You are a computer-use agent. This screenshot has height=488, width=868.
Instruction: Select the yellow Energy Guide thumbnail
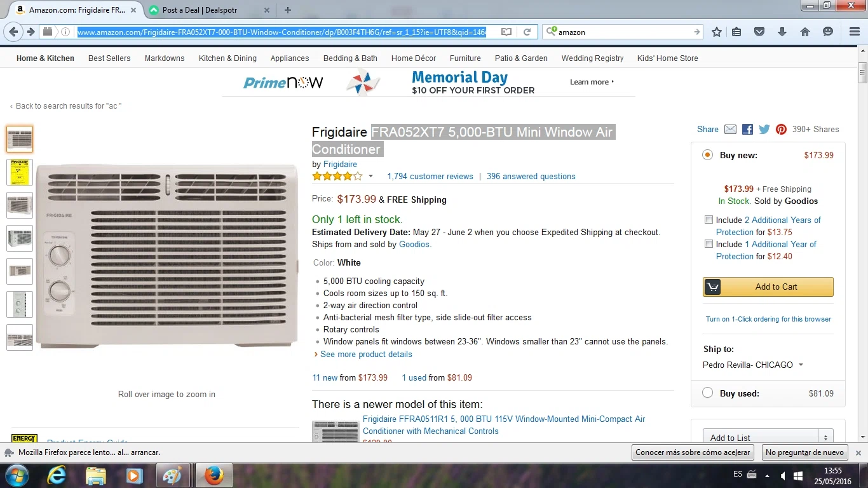tap(20, 172)
